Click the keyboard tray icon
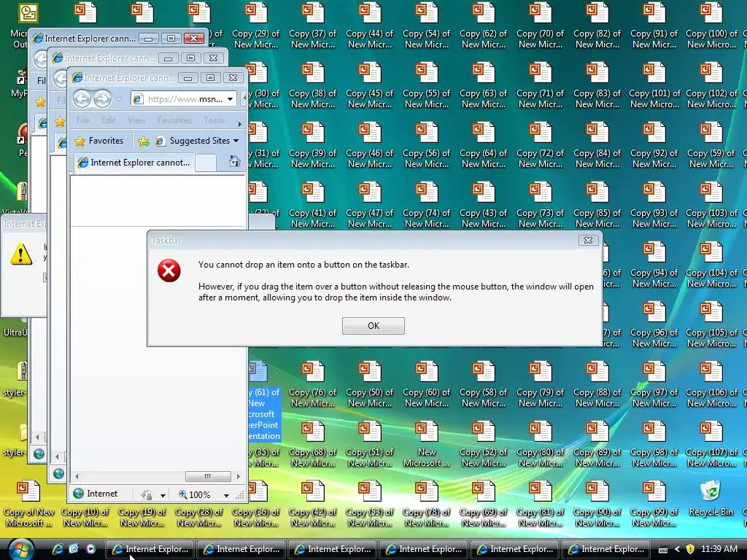The width and height of the screenshot is (747, 560). click(662, 550)
